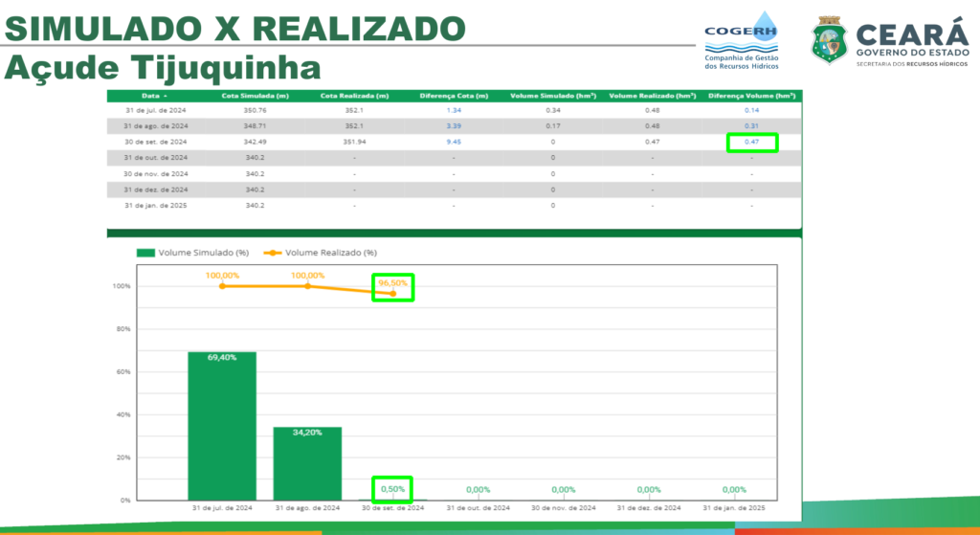
Task: Open the blue Diferença Cota value 9.45
Action: tap(454, 142)
